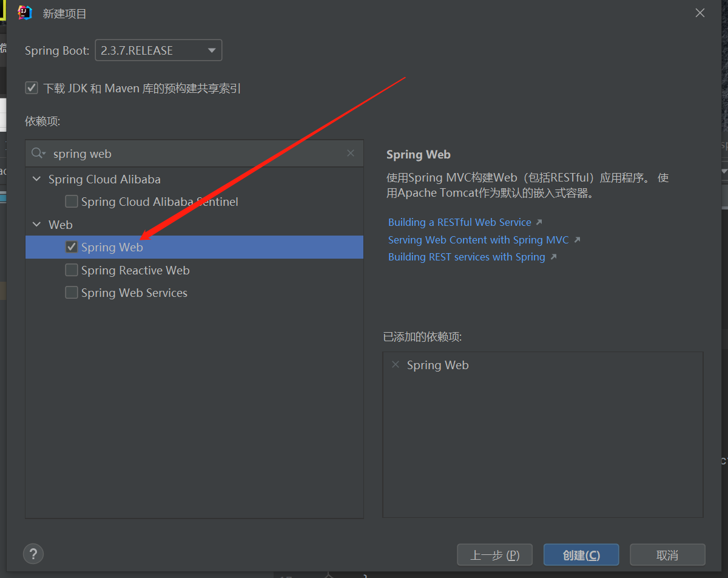Collapse the Web group
Viewport: 728px width, 578px height.
click(x=37, y=225)
